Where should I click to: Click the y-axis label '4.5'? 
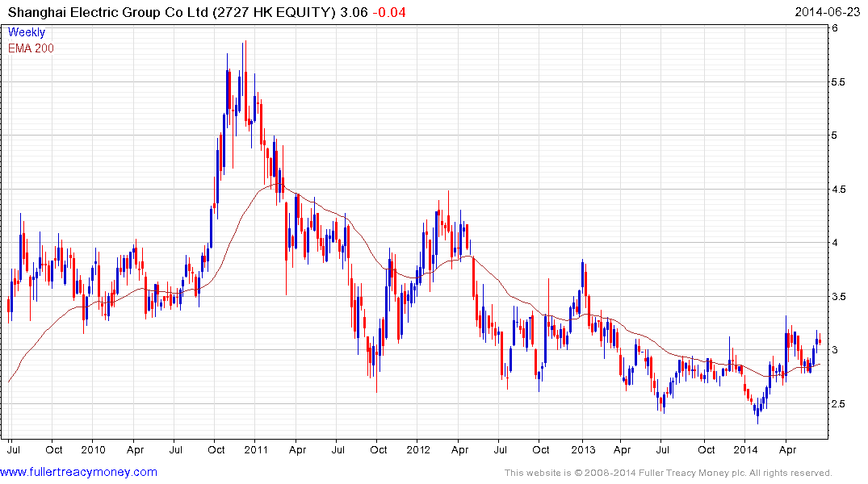click(837, 190)
